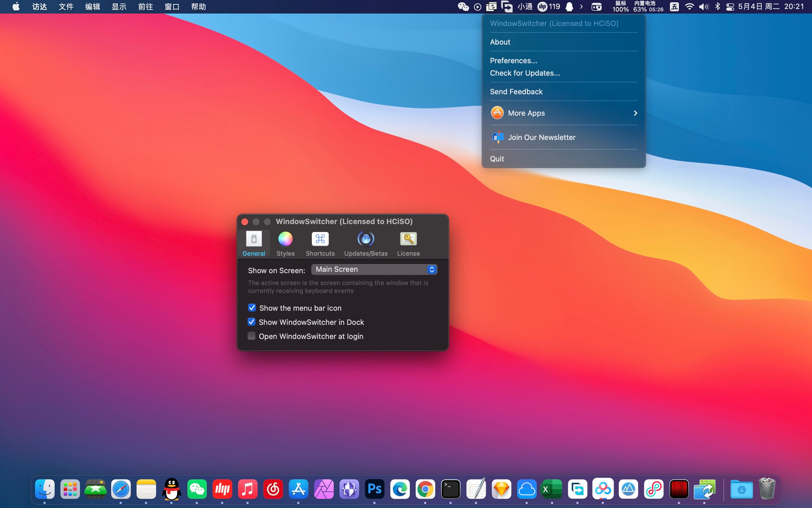Untick Show the menu bar icon
This screenshot has width=812, height=508.
pyautogui.click(x=252, y=308)
